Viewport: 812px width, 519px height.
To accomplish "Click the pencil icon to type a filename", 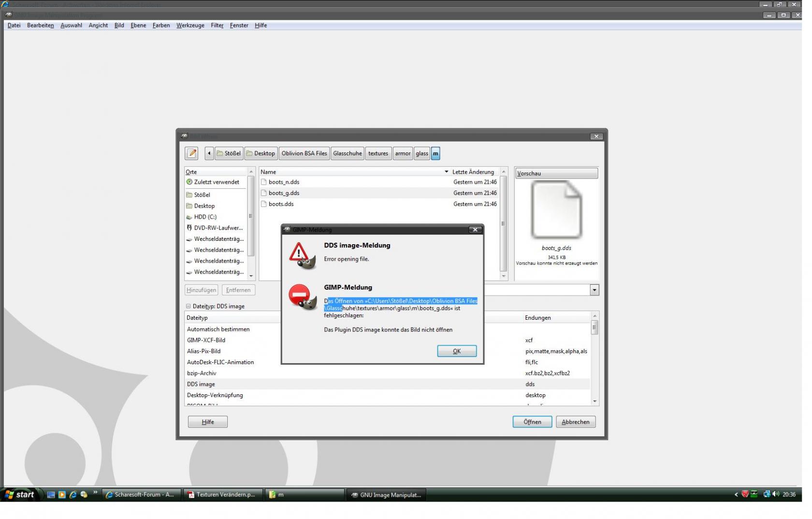I will pyautogui.click(x=191, y=153).
